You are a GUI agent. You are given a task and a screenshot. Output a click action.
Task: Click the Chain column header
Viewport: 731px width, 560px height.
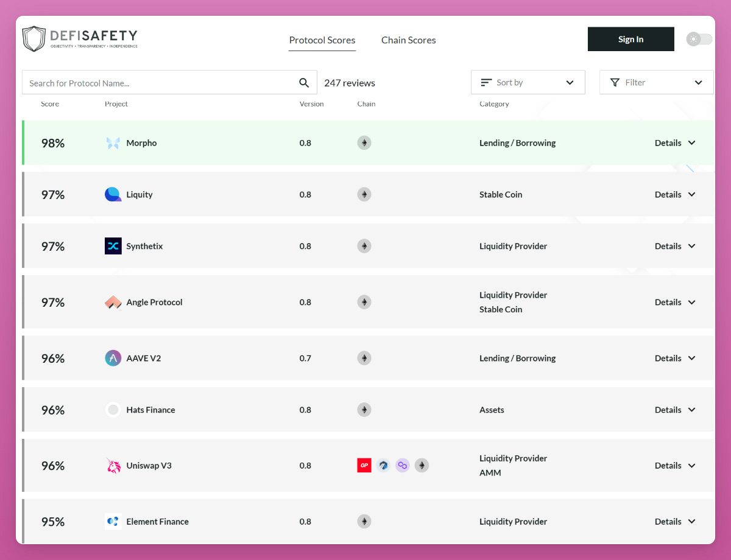[x=366, y=104]
